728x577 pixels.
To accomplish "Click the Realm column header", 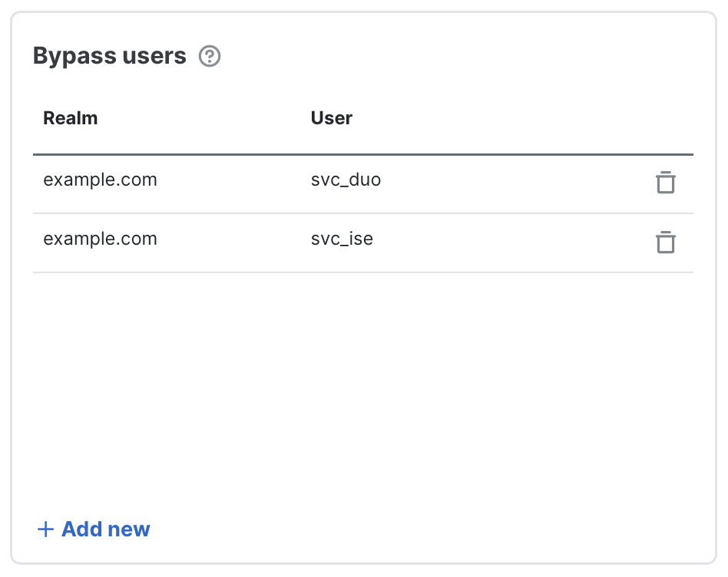I will coord(70,117).
